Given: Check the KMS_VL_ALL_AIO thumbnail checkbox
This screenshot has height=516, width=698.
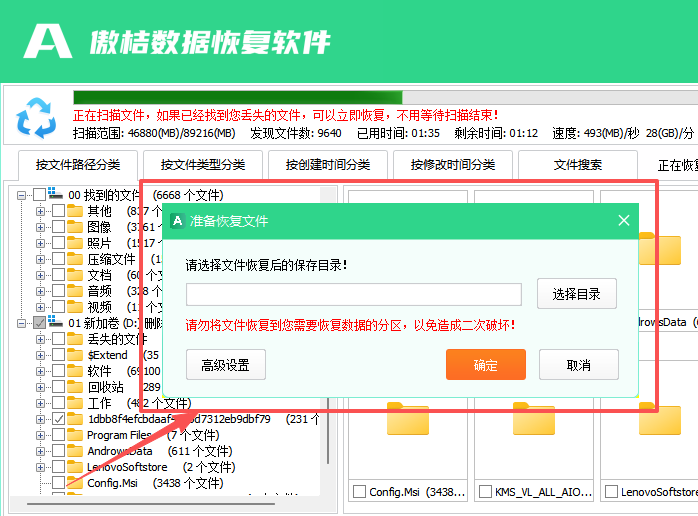Looking at the screenshot, I should (485, 492).
